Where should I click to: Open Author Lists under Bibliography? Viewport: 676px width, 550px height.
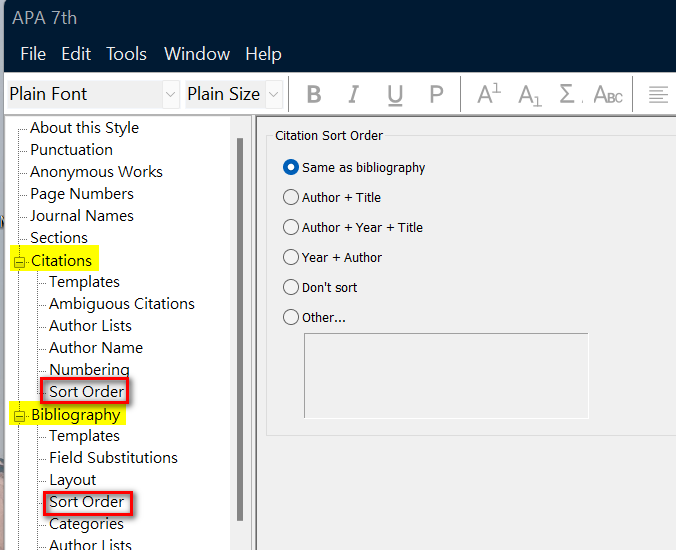tap(90, 544)
